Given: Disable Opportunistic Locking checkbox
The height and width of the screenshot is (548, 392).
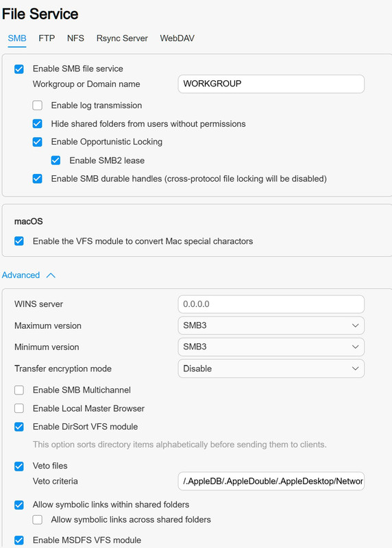Looking at the screenshot, I should 38,142.
